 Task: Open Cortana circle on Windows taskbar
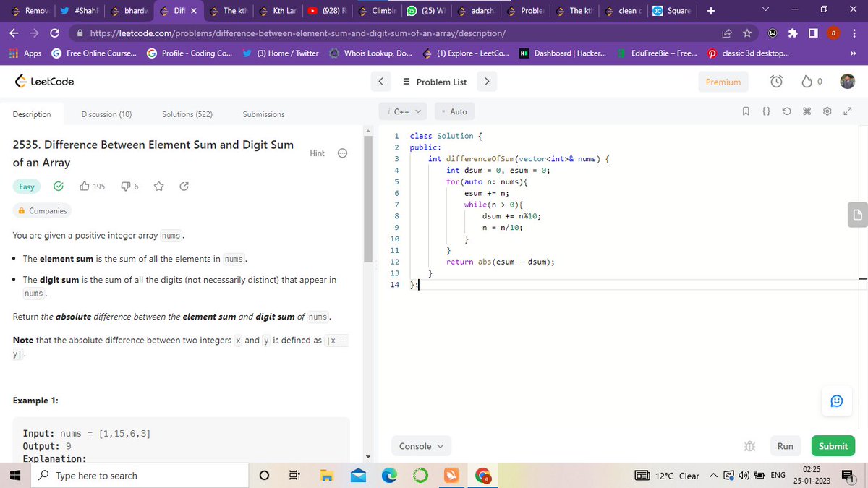pos(265,476)
